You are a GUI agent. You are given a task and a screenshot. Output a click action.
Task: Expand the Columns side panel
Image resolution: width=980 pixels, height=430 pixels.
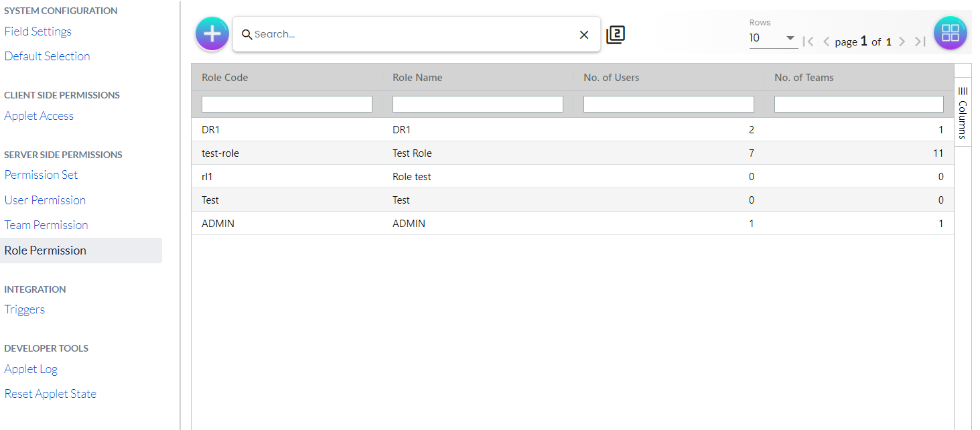963,111
